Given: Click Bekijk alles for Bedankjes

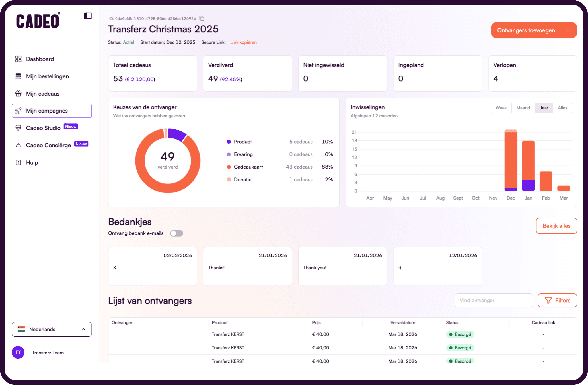Looking at the screenshot, I should pos(556,226).
